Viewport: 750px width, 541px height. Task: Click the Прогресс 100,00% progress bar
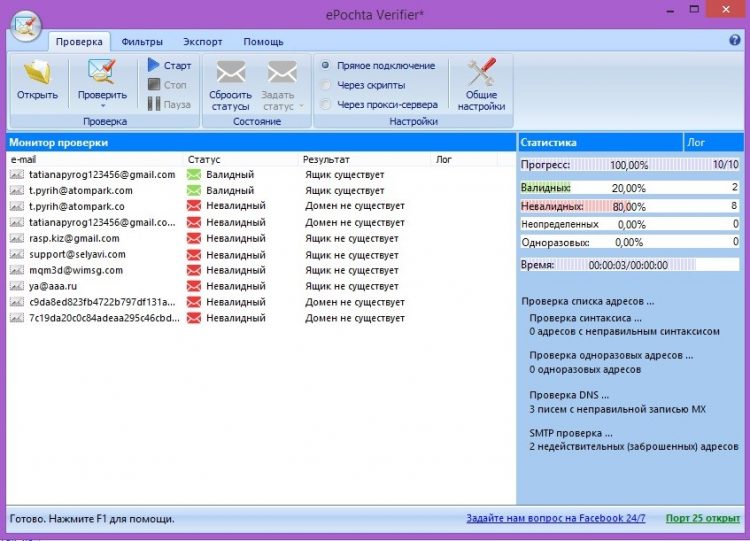coord(629,165)
